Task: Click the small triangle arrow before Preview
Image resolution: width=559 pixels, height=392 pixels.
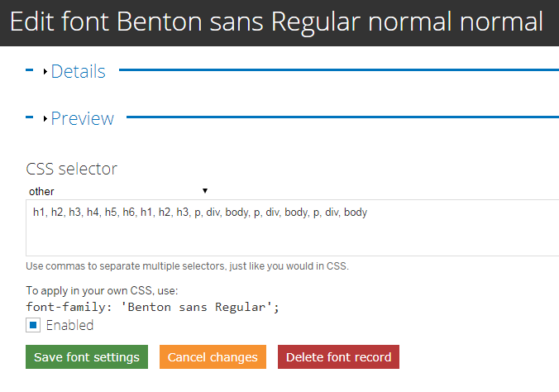Action: tap(45, 119)
